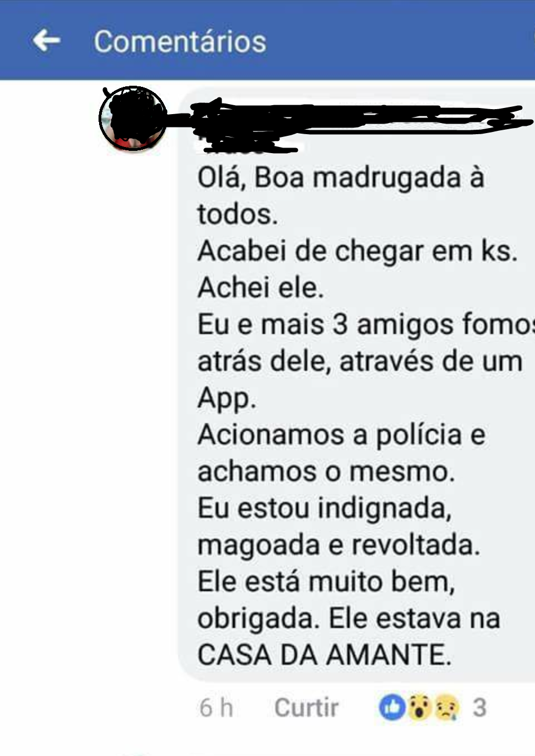Tap the line 'Acionamos a polícia e'
The image size is (535, 756).
(341, 435)
